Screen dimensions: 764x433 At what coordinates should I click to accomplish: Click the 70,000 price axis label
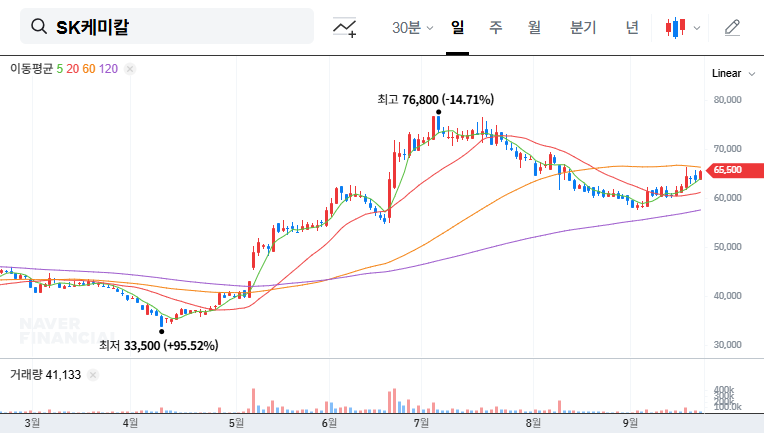(x=727, y=149)
